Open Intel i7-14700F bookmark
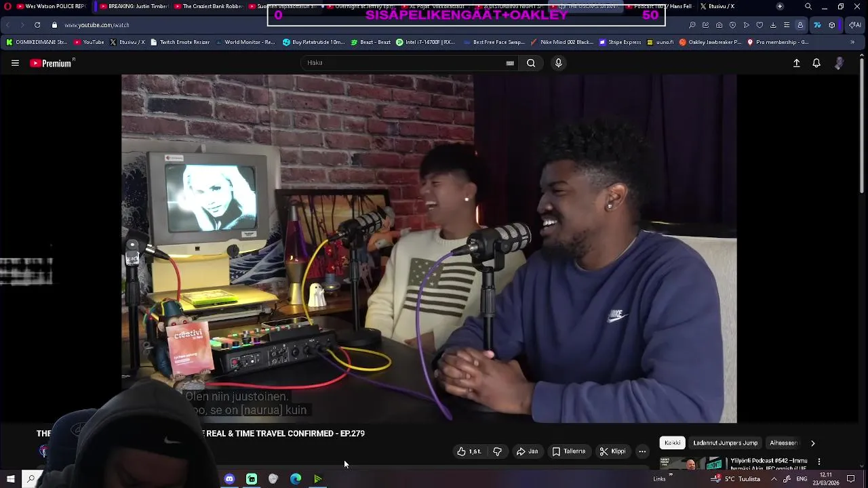The image size is (868, 488). tap(425, 42)
